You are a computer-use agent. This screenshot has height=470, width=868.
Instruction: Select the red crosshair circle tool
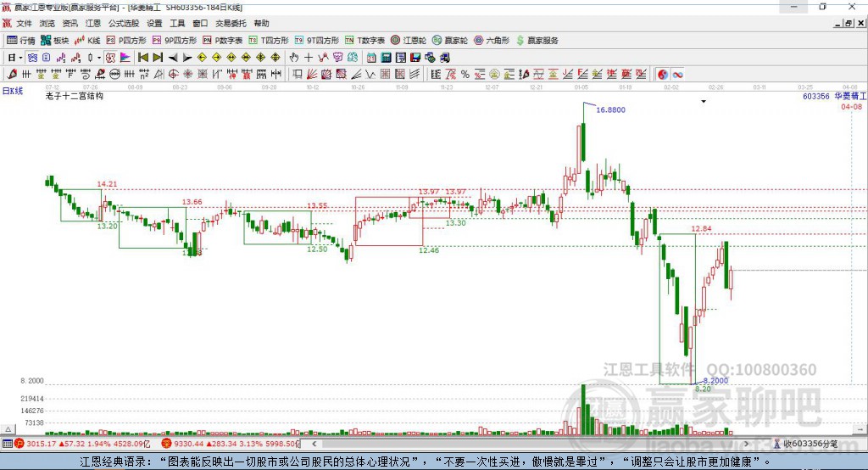(173, 75)
